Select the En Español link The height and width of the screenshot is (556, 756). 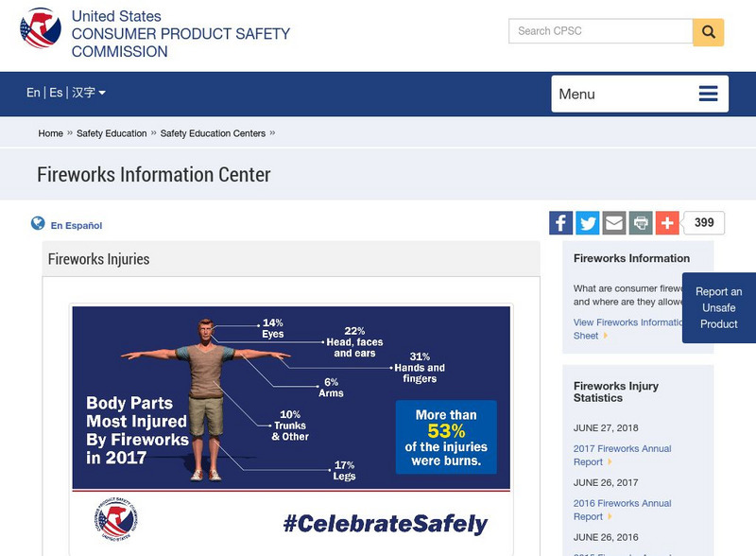(78, 225)
